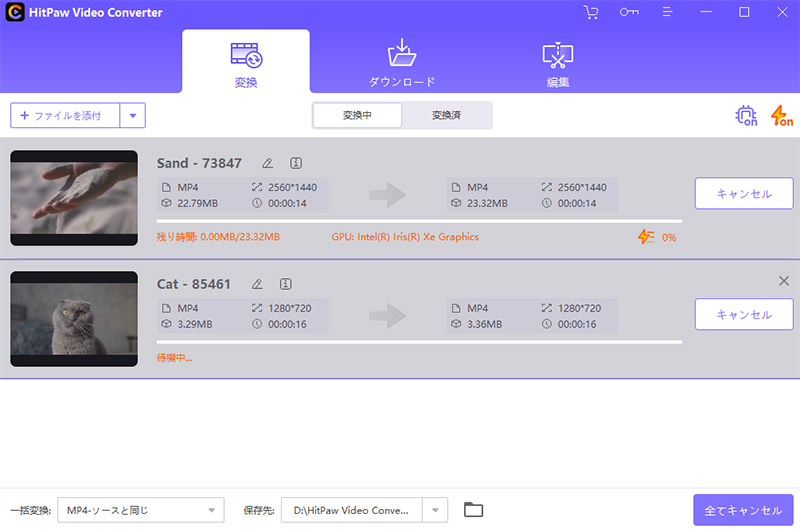This screenshot has height=529, width=800.
Task: Open the shopping cart icon
Action: pos(591,12)
